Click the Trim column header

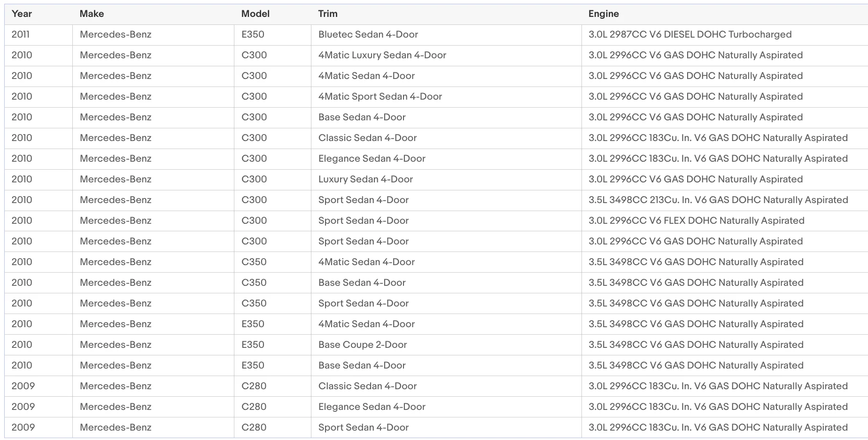(x=328, y=14)
